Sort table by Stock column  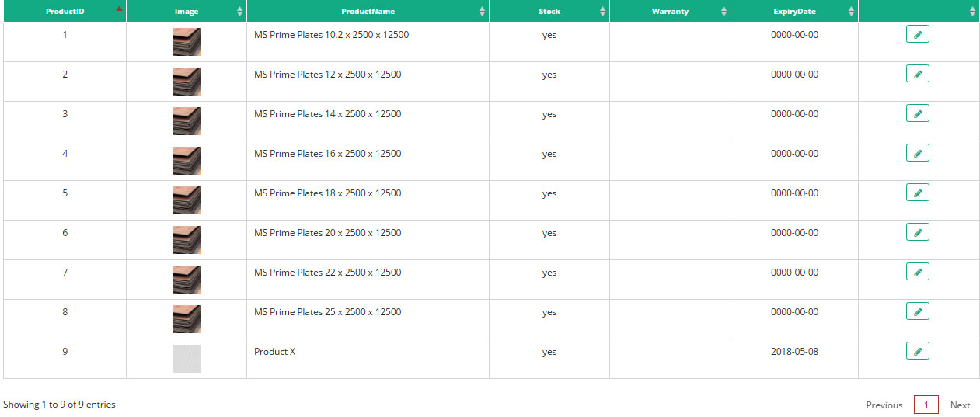coord(549,11)
